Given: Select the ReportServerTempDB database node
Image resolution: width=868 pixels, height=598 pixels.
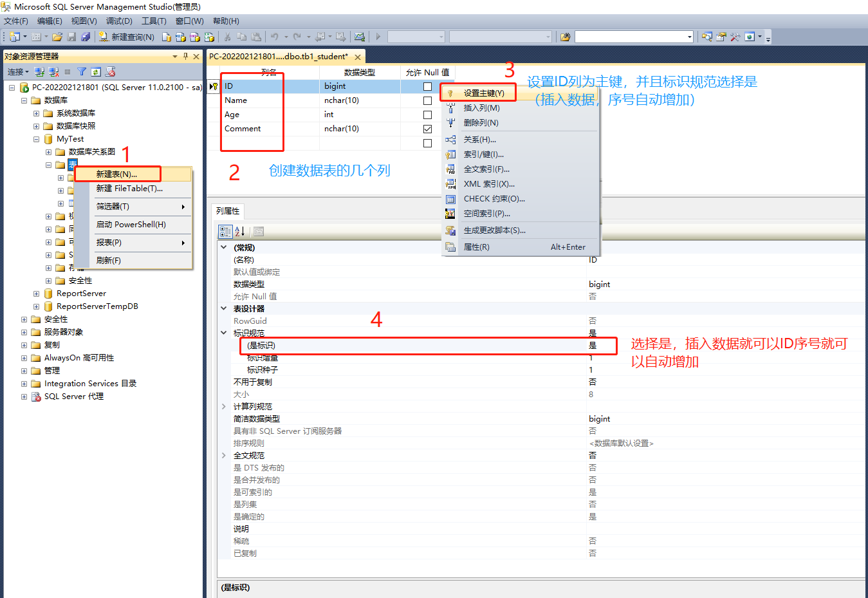Looking at the screenshot, I should click(x=97, y=306).
